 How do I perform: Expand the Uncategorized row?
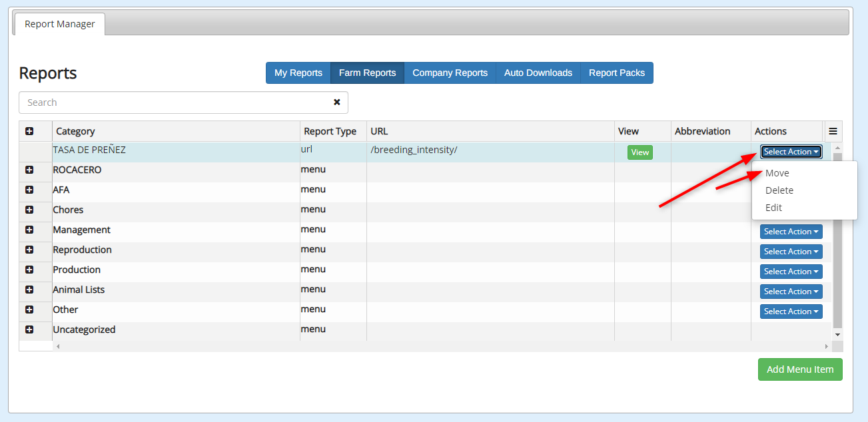(29, 329)
